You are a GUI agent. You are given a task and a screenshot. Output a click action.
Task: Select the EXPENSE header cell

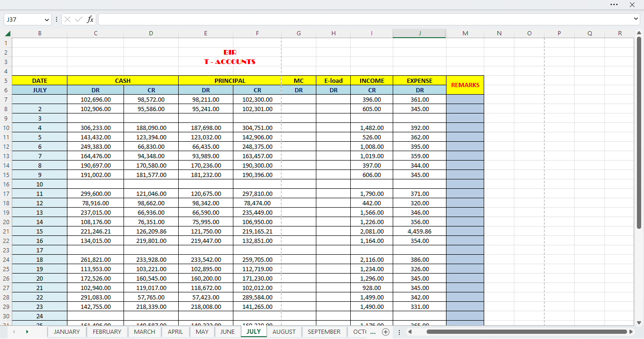click(x=420, y=81)
